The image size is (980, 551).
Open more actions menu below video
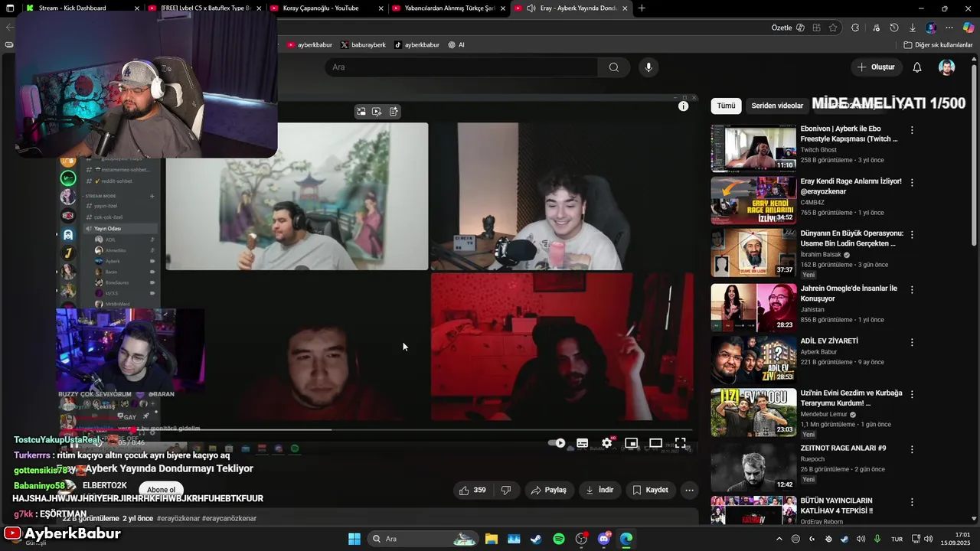point(690,490)
